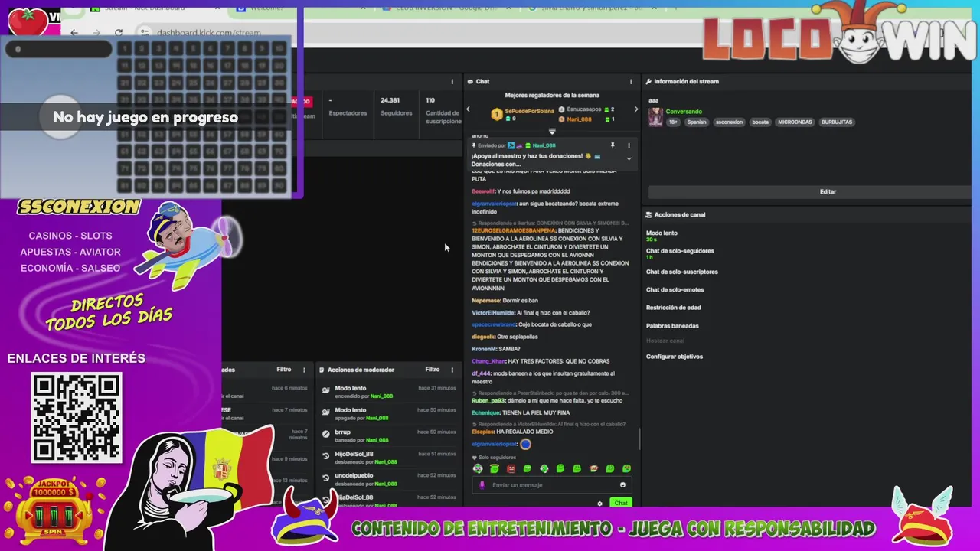Open Configurar objetivos
Image resolution: width=980 pixels, height=551 pixels.
(x=675, y=357)
